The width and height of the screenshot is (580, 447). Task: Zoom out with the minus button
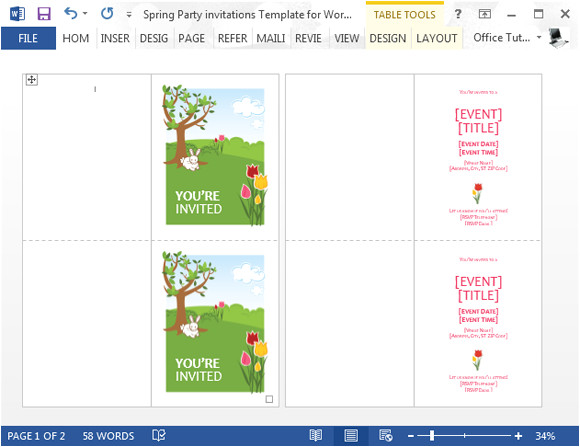pyautogui.click(x=411, y=436)
